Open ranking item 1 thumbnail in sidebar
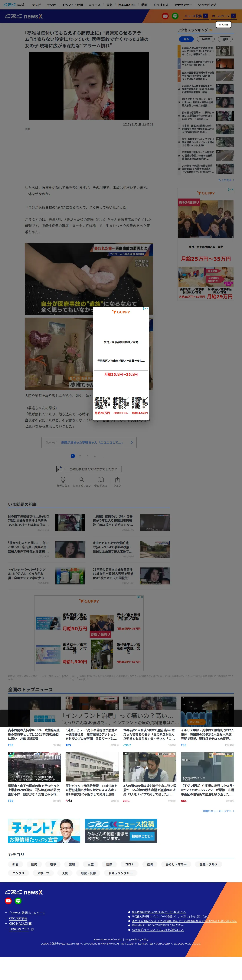242x980 pixels. (225, 51)
